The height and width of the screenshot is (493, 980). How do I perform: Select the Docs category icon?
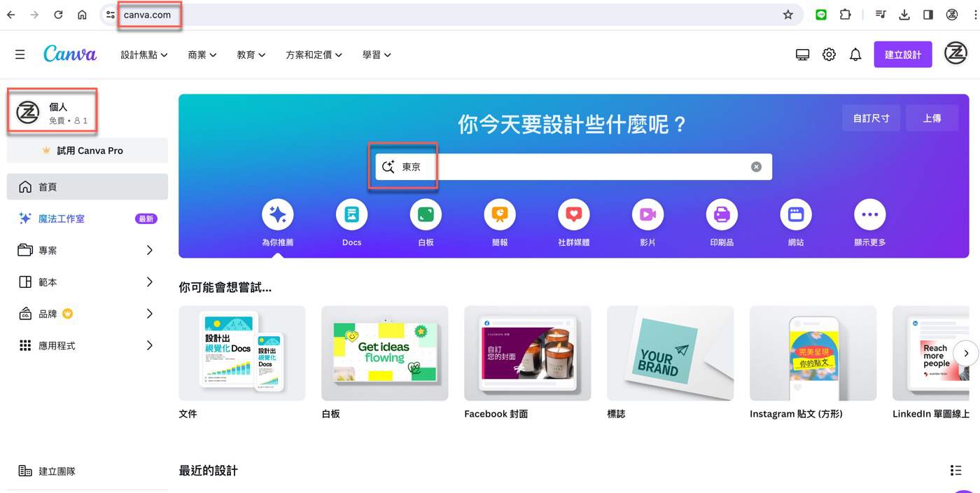tap(352, 215)
